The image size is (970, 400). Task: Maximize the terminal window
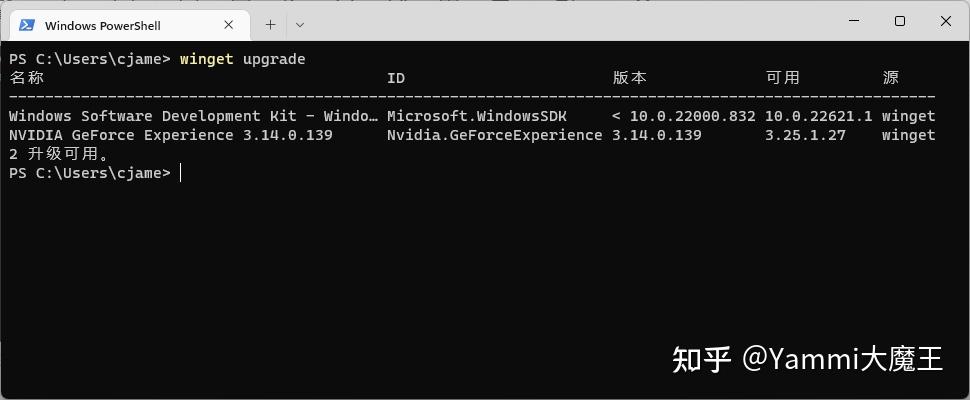[900, 21]
